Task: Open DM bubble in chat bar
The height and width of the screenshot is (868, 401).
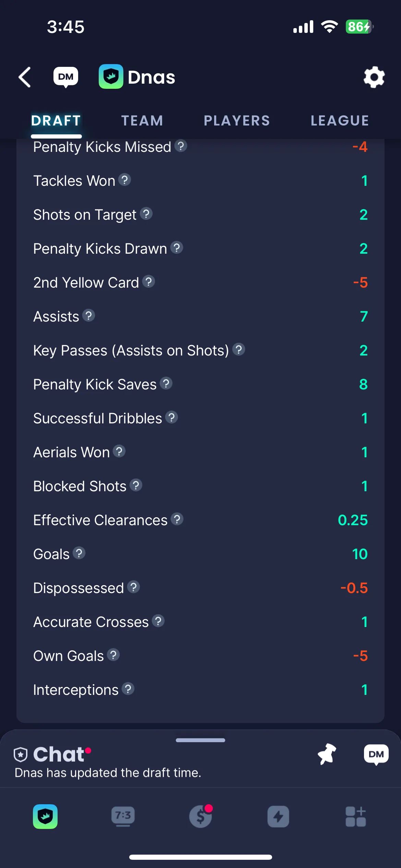Action: click(x=376, y=755)
